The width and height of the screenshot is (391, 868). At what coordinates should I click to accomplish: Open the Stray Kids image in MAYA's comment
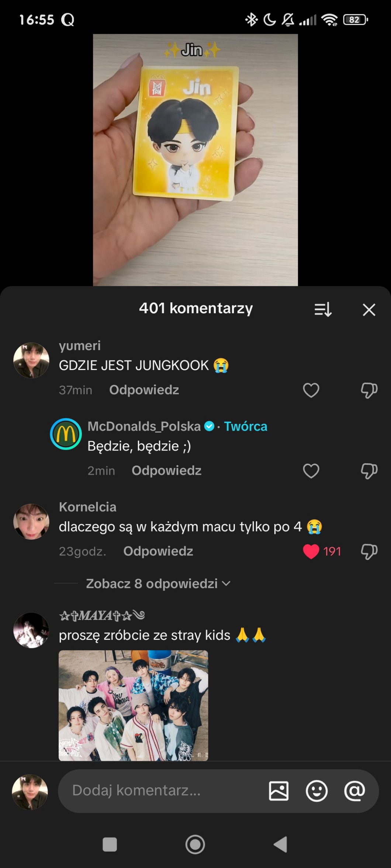tap(133, 705)
